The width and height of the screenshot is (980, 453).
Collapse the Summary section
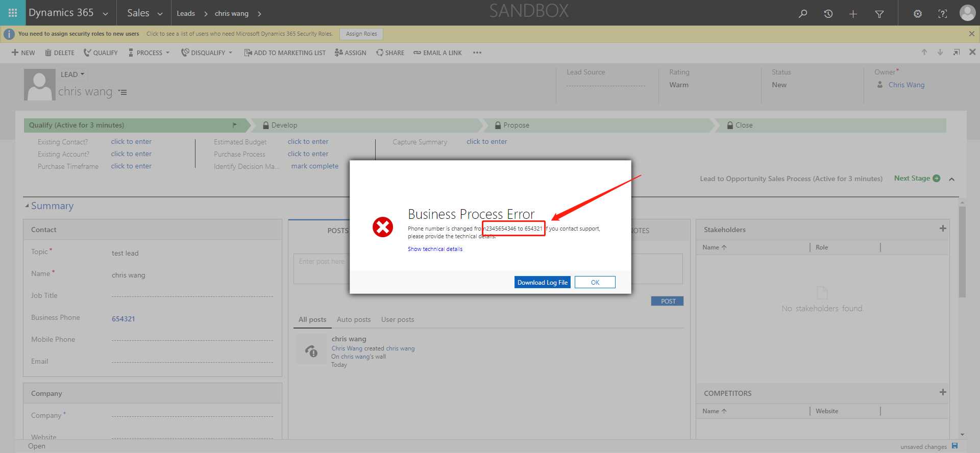pos(27,206)
